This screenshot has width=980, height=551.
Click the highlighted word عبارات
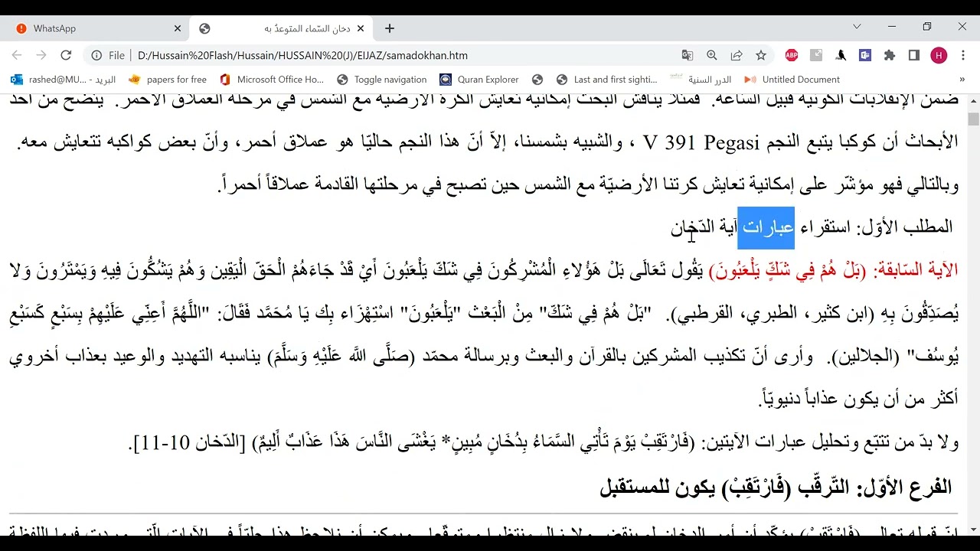click(x=766, y=227)
